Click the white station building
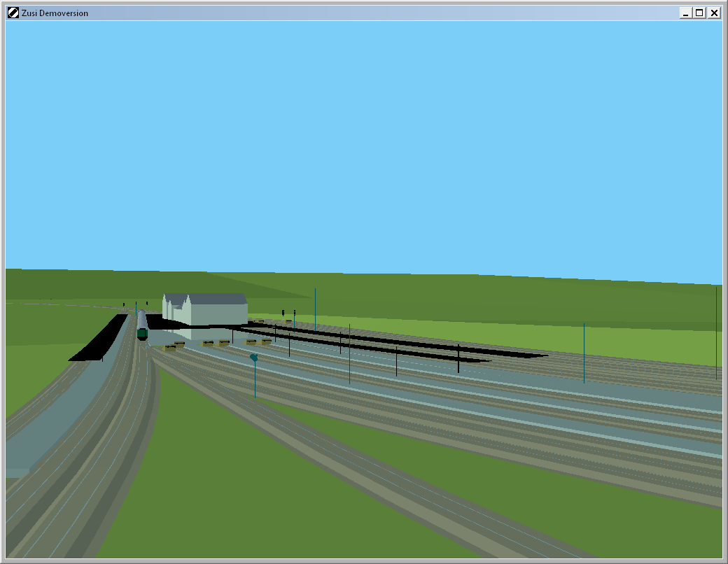The height and width of the screenshot is (564, 728). click(204, 309)
